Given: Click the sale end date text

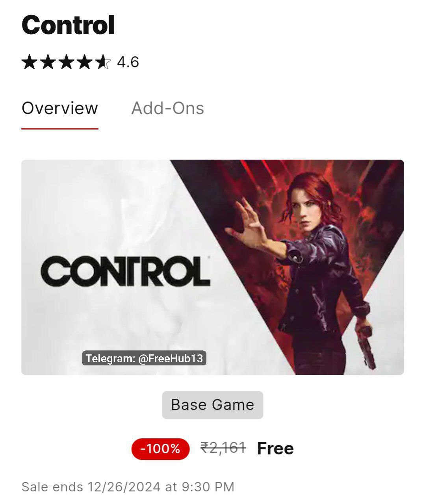Looking at the screenshot, I should coord(128,487).
